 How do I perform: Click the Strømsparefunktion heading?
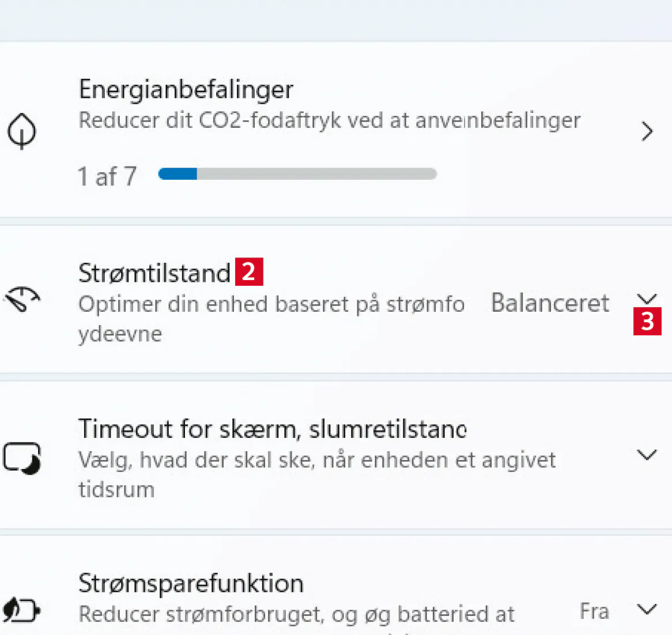tap(191, 583)
